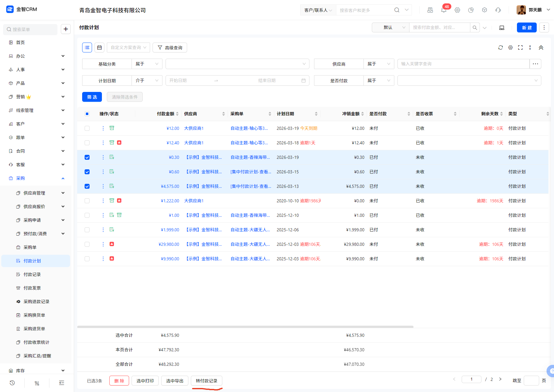
Task: Check the ¥12.00 payment row checkbox
Action: (x=87, y=128)
